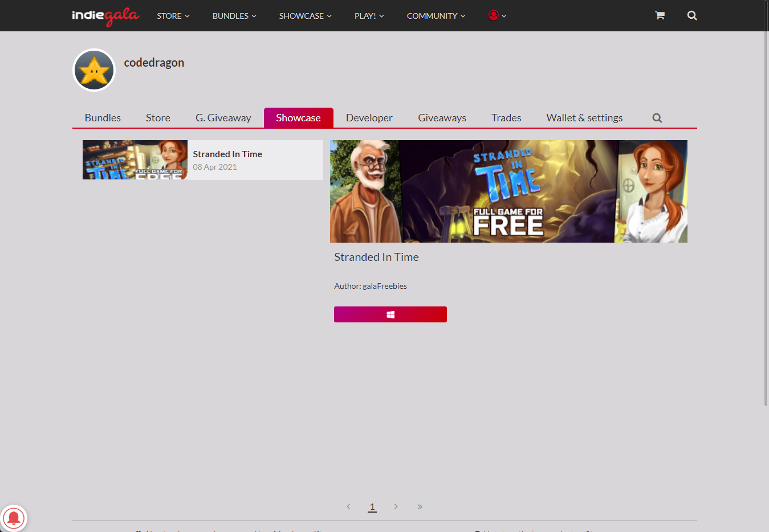Click the Author: galaFreebies text

pos(371,286)
